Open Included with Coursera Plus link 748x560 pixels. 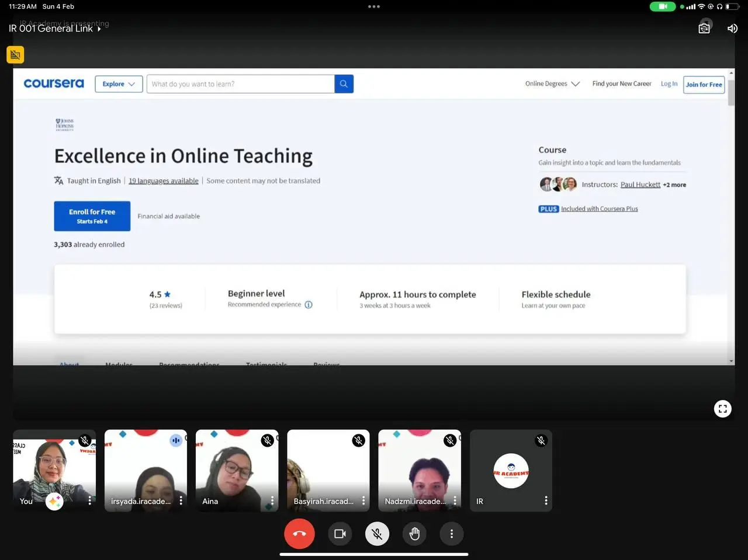(600, 208)
